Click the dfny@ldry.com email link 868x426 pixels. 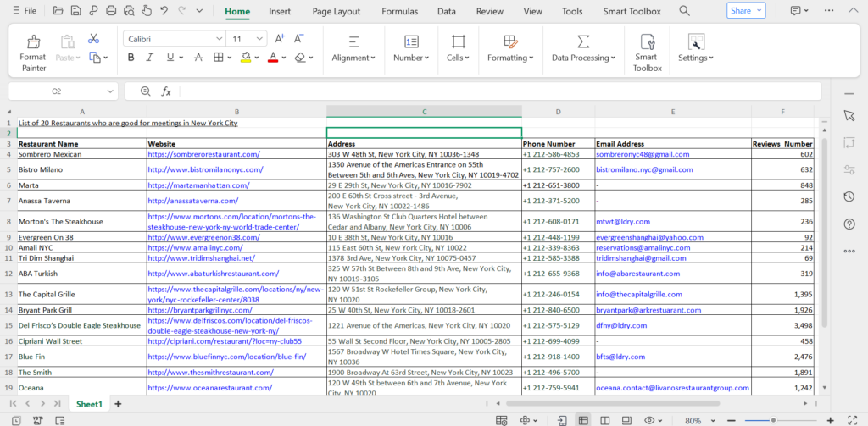(621, 325)
